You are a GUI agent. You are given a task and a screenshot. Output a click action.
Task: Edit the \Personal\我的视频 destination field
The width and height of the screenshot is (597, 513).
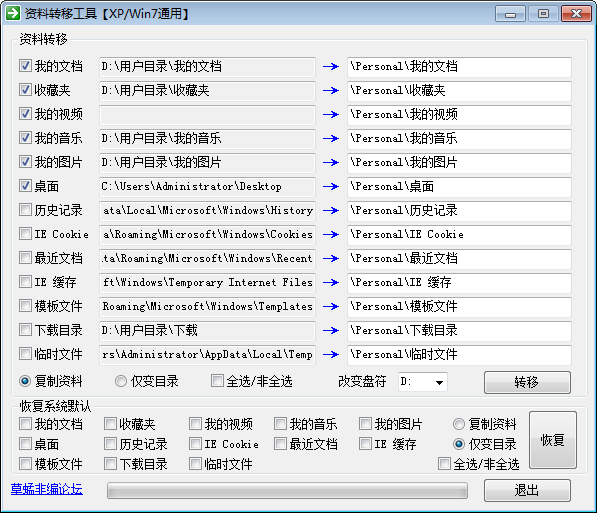point(459,115)
